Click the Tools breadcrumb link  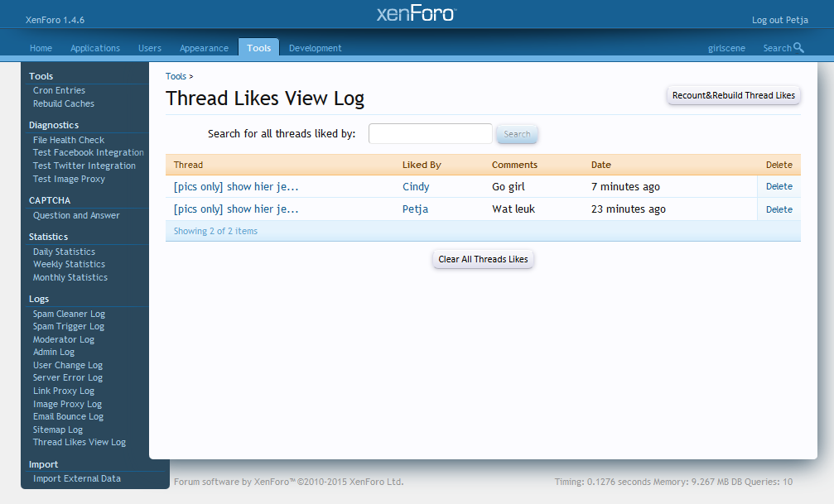(x=176, y=76)
